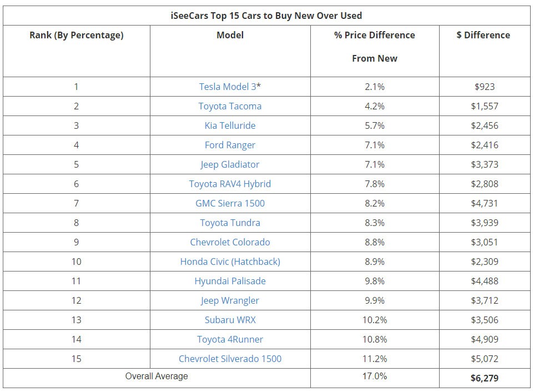This screenshot has width=534, height=392.
Task: Visit the Subaru WRX link
Action: (230, 320)
